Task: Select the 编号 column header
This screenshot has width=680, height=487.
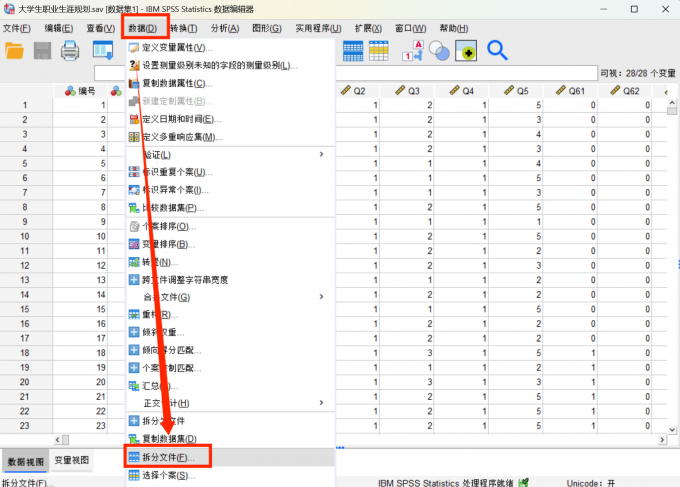Action: click(x=80, y=91)
